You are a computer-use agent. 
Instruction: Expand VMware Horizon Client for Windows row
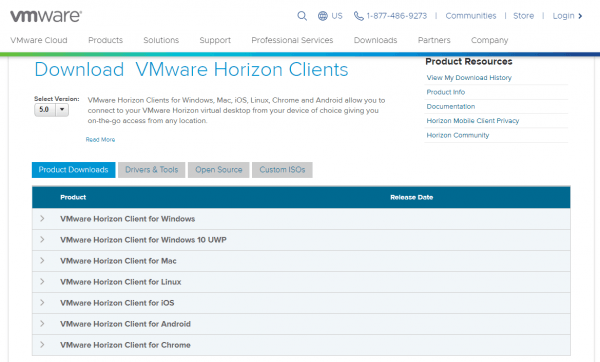pyautogui.click(x=42, y=219)
